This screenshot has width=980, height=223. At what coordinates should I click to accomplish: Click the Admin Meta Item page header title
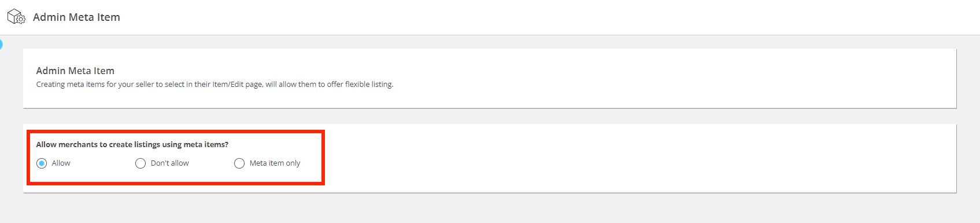[76, 17]
